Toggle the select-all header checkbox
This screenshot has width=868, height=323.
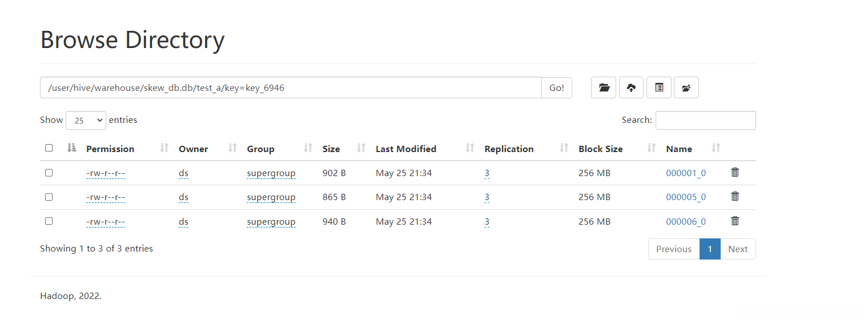[49, 148]
